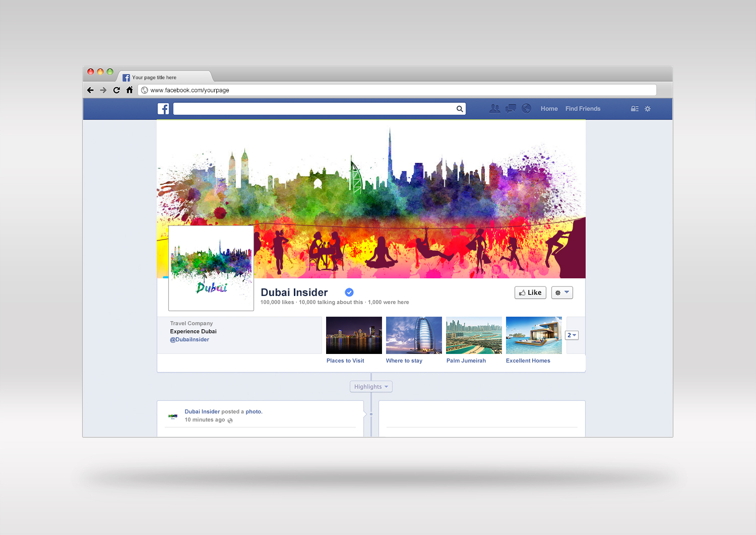
Task: Click the search magnifier icon
Action: [x=460, y=108]
